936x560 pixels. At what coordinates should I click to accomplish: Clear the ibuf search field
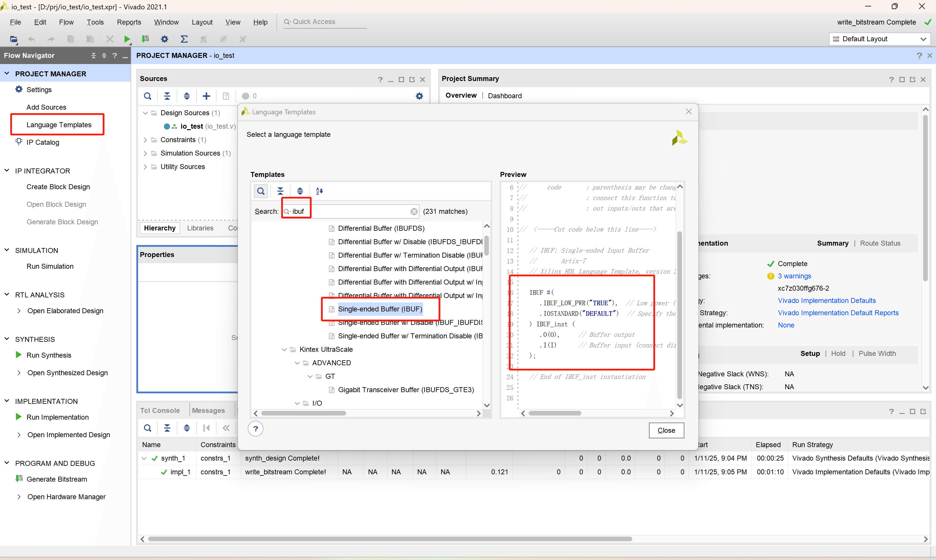point(414,211)
